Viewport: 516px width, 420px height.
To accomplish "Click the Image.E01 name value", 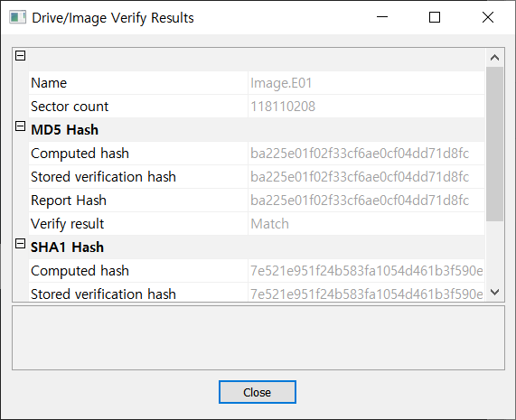I will [x=281, y=83].
